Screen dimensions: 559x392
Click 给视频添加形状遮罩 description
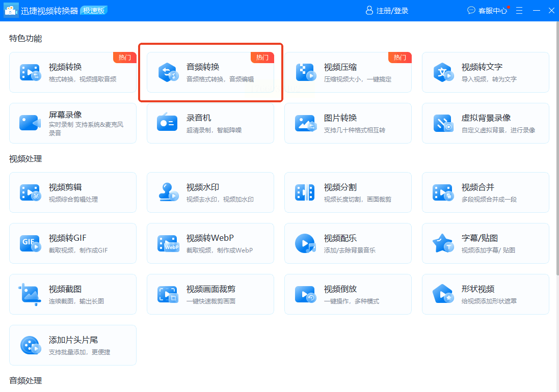(489, 301)
